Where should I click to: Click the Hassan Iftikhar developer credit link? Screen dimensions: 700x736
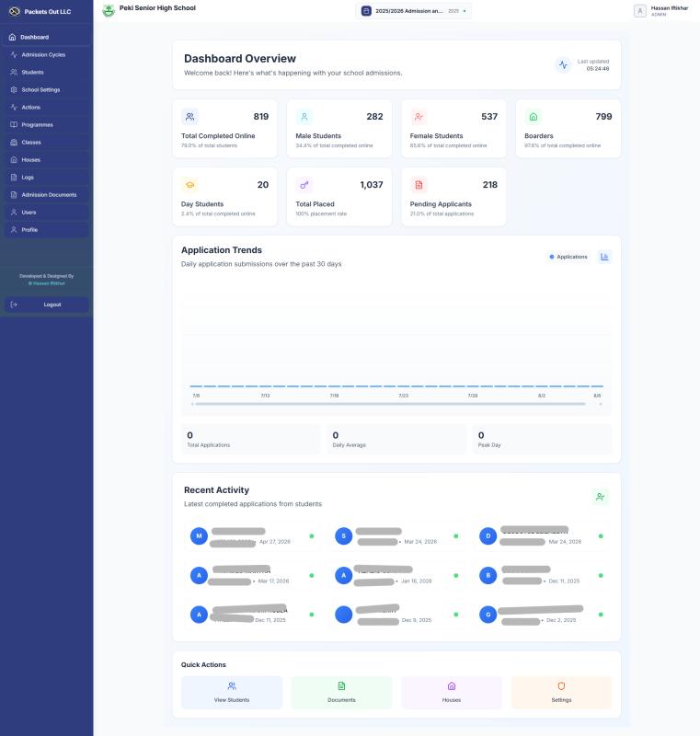click(x=46, y=283)
